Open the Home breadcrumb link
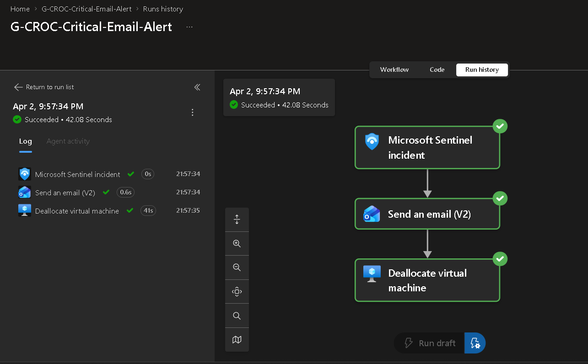The image size is (588, 364). (x=20, y=9)
